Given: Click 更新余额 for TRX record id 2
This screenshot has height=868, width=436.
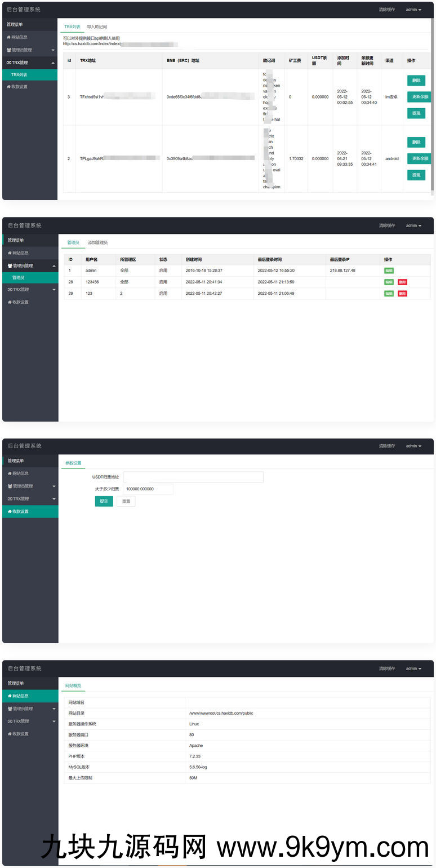Looking at the screenshot, I should coord(420,158).
